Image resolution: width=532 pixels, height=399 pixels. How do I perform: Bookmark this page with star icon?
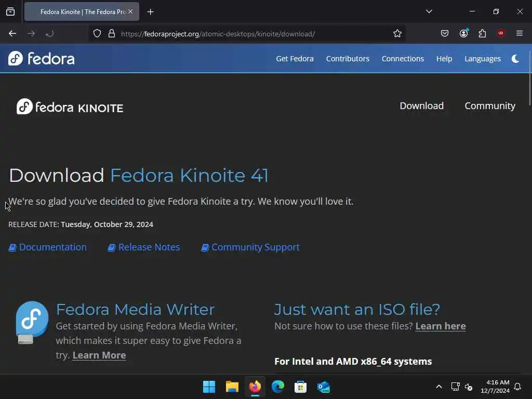tap(397, 34)
